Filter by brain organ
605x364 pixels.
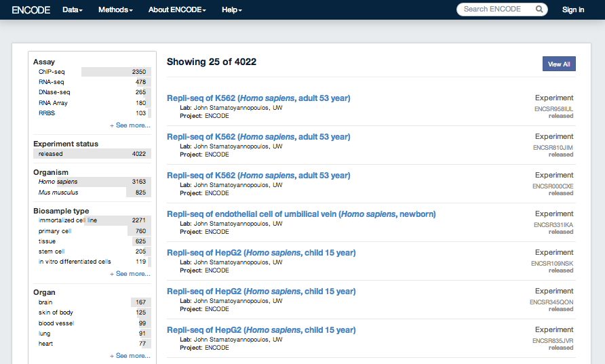tap(46, 302)
